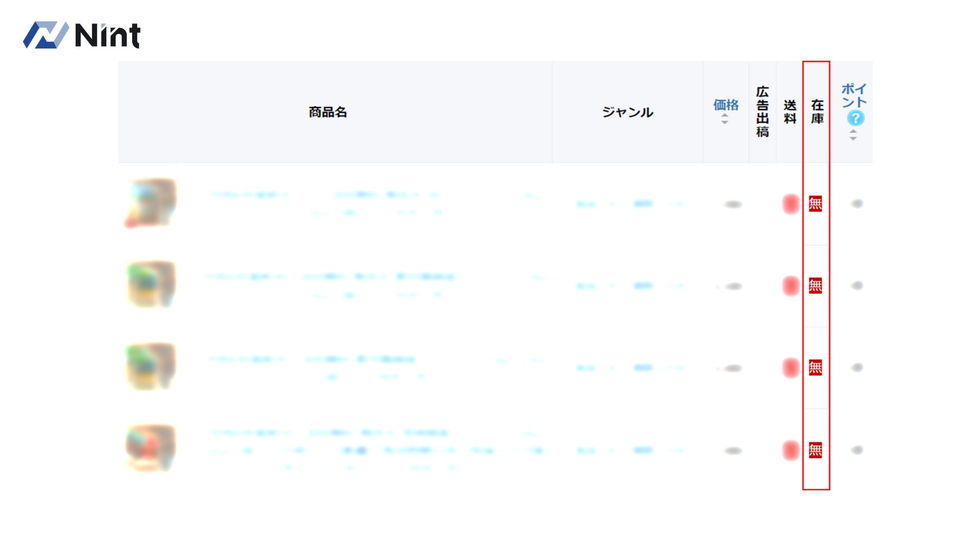The height and width of the screenshot is (551, 980).
Task: Click the first row's red shipping badge
Action: 791,204
